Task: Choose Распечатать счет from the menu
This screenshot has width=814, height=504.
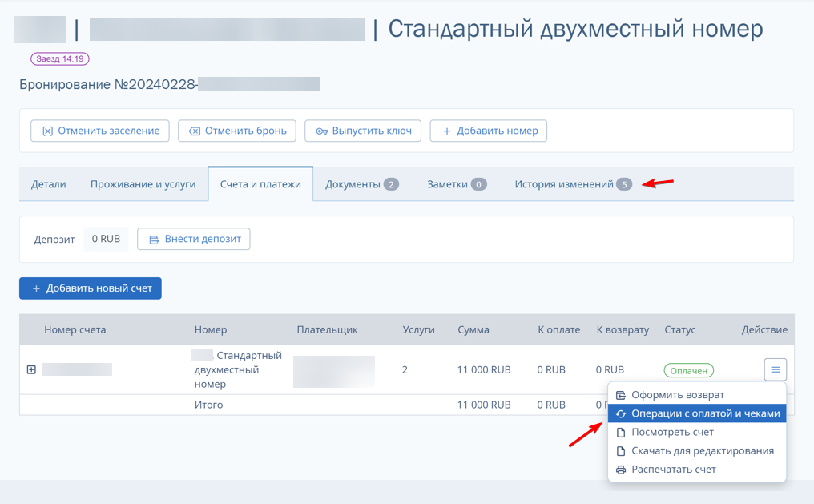Action: (697, 470)
